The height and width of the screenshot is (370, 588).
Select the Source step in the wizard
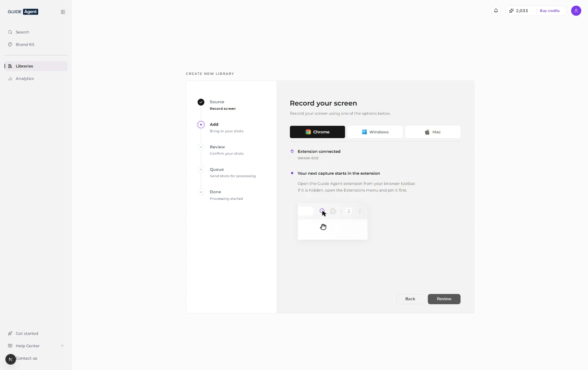(217, 102)
